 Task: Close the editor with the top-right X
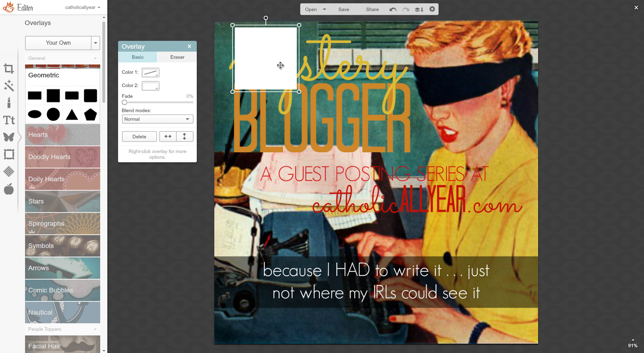(x=636, y=7)
